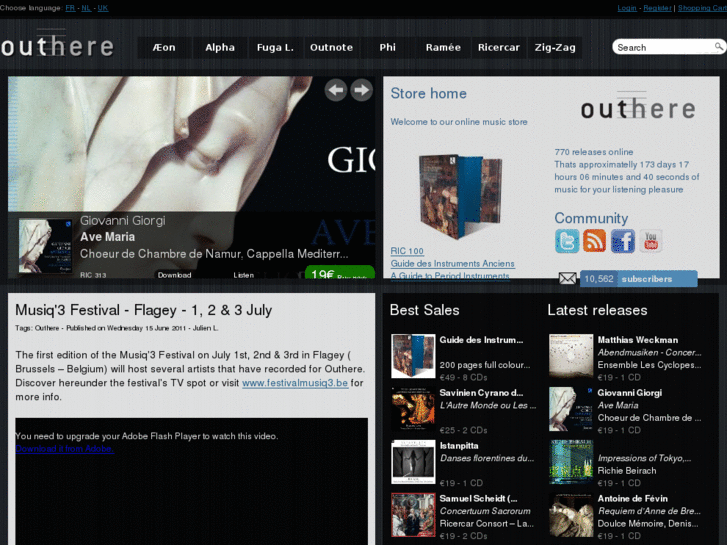Click the outhere logo in header
This screenshot has width=727, height=545.
tap(57, 45)
